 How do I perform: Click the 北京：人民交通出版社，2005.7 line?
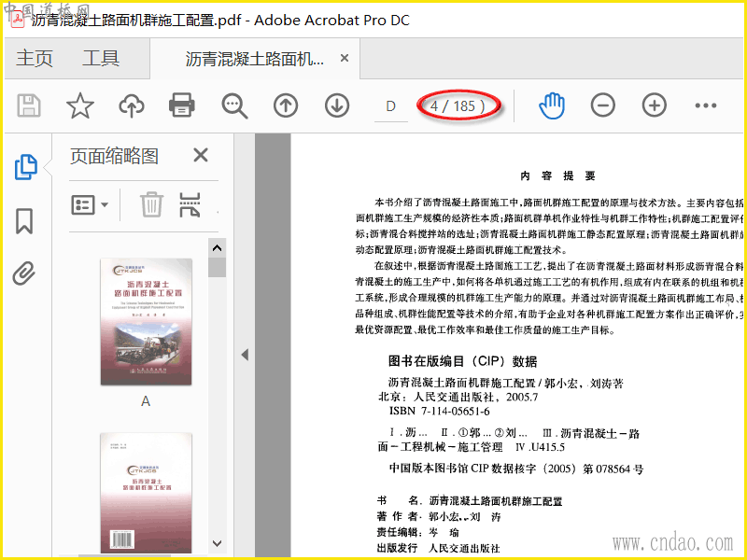coord(458,397)
